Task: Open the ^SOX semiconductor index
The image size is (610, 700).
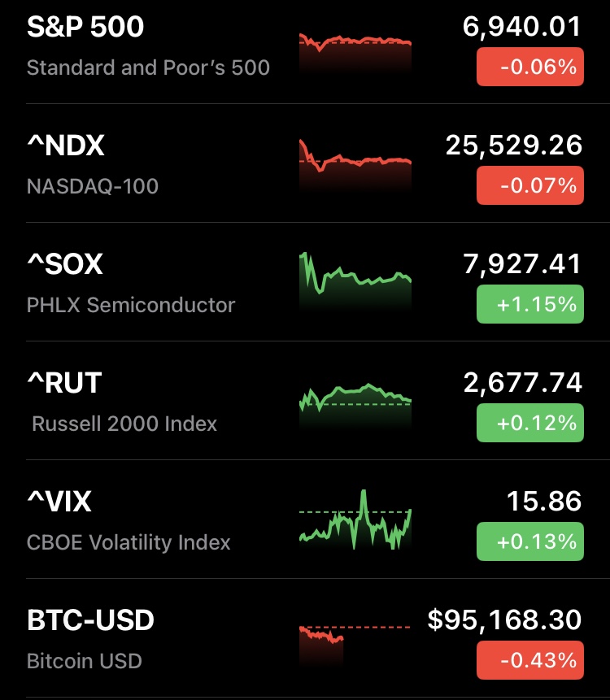Action: pos(65,265)
